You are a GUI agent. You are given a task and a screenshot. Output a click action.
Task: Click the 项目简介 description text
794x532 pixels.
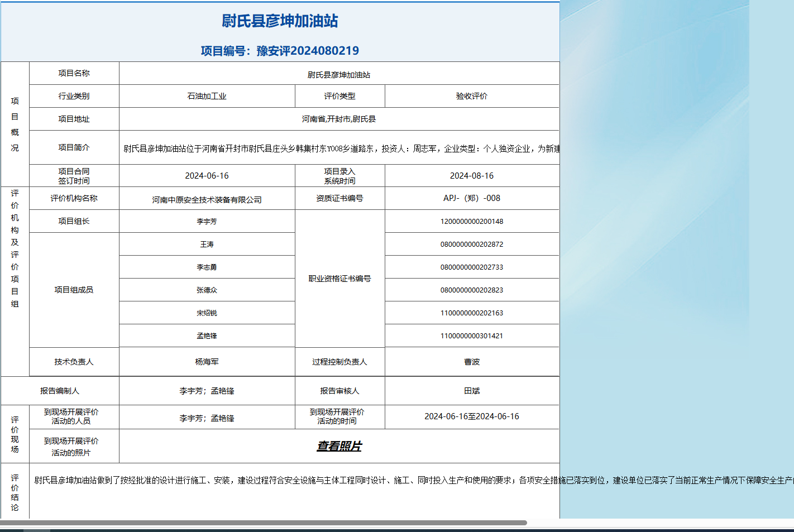pos(342,148)
